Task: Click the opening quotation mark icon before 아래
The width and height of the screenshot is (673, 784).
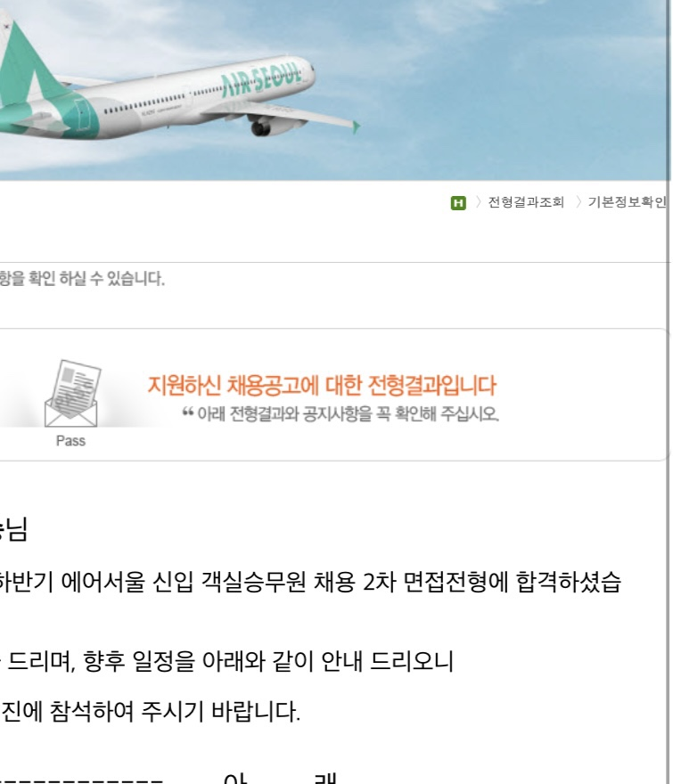Action: pyautogui.click(x=187, y=412)
